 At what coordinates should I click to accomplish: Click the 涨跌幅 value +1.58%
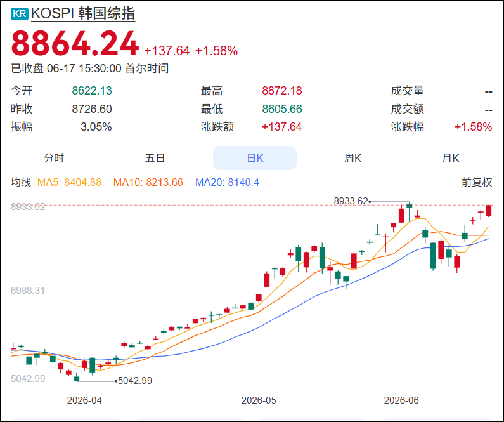[x=473, y=127]
